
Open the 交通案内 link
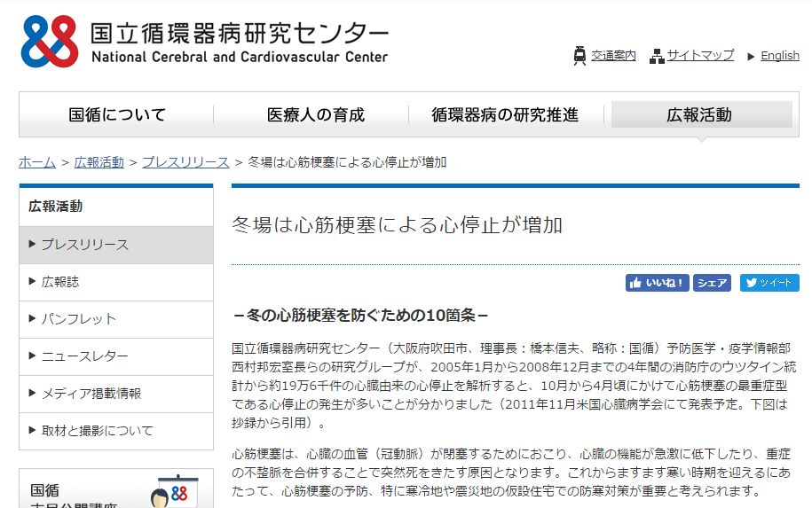(x=613, y=55)
